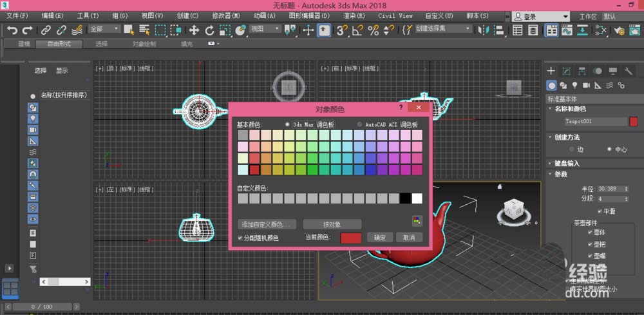Click the Align tool icon
Screen dimensions: 644x315
[498, 30]
